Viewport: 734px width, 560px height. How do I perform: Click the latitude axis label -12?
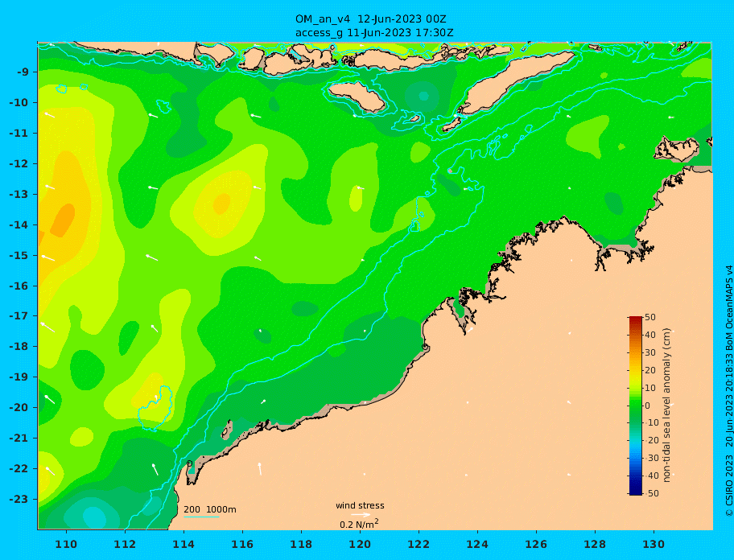(x=19, y=164)
